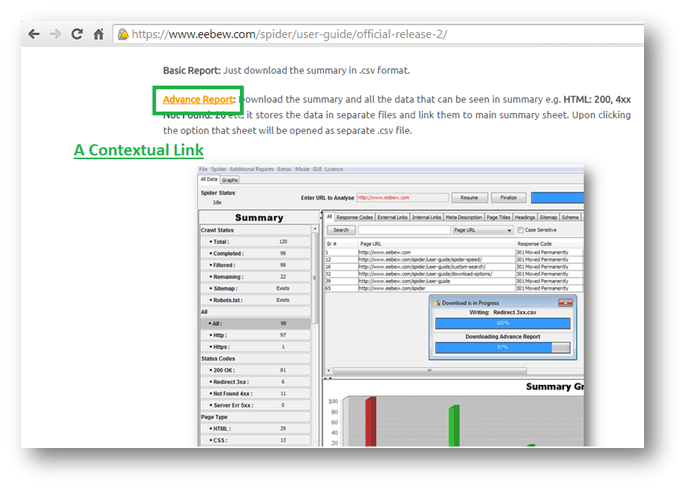This screenshot has width=686, height=490.
Task: Switch to the All Data tab
Action: pos(209,179)
